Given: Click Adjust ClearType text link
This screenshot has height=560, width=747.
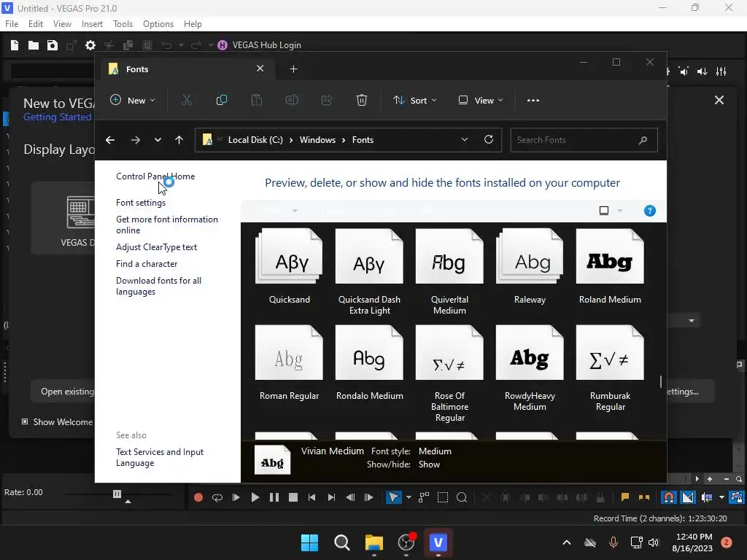Looking at the screenshot, I should 156,247.
